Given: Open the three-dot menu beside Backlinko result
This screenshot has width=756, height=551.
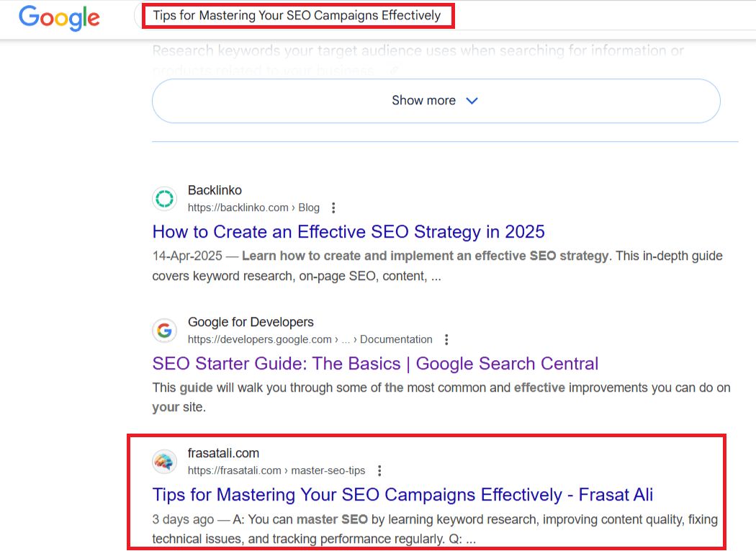Looking at the screenshot, I should pos(333,207).
